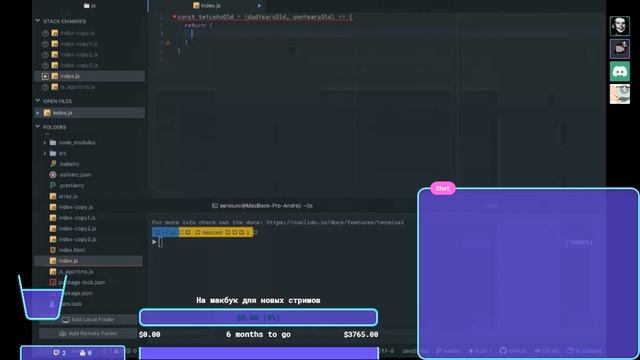Image resolution: width=640 pixels, height=360 pixels.
Task: Click clock icon beside js_algoritms.js in Stack Changes
Action: tap(45, 87)
